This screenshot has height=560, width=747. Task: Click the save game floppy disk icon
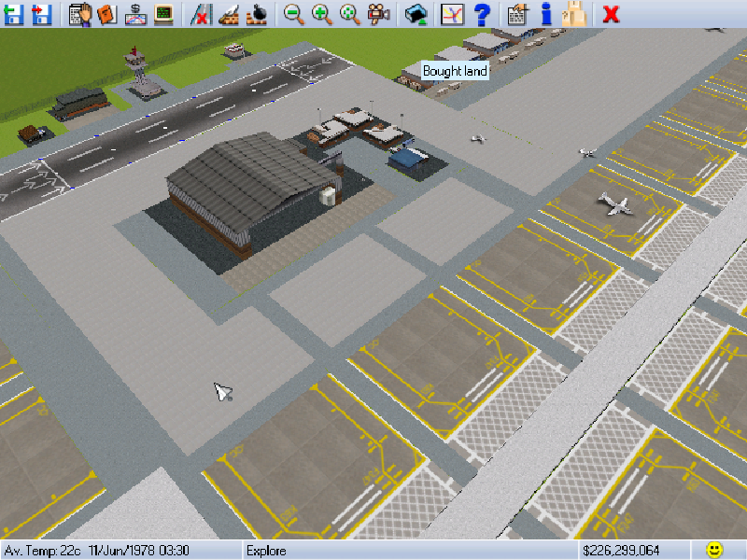click(x=41, y=13)
